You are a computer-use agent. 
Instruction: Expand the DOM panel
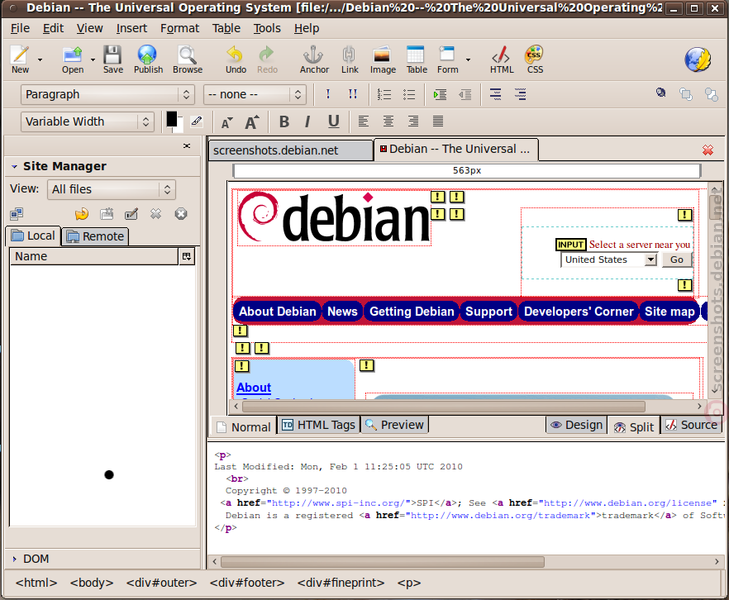point(14,559)
